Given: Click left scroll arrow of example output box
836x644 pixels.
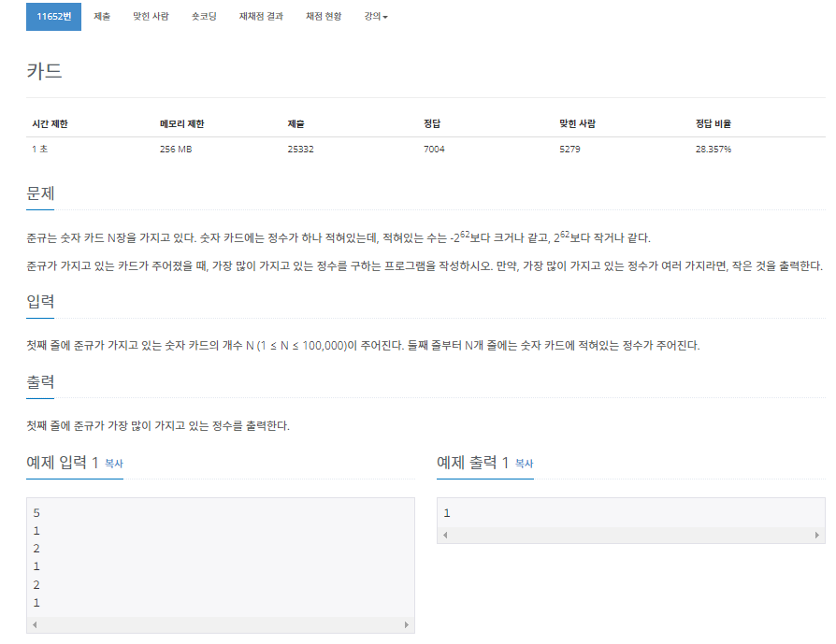Looking at the screenshot, I should [x=445, y=535].
